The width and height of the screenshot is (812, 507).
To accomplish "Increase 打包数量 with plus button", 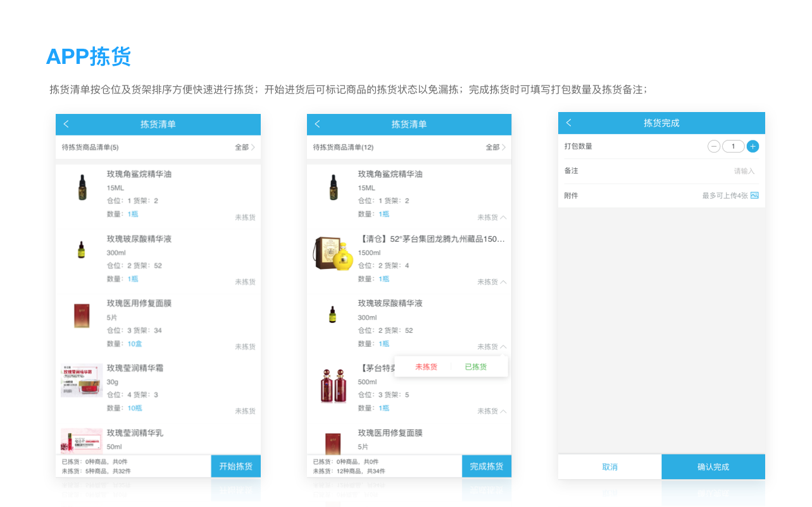I will coord(753,146).
